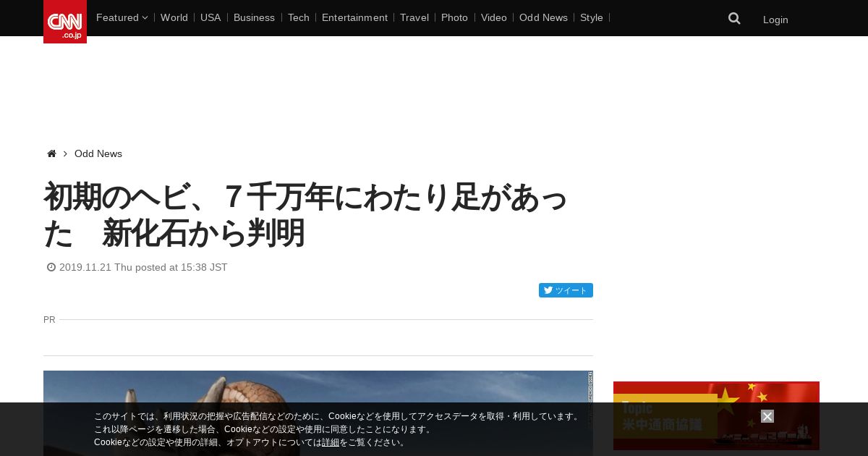Open the Photo section
The height and width of the screenshot is (456, 868).
[x=454, y=17]
